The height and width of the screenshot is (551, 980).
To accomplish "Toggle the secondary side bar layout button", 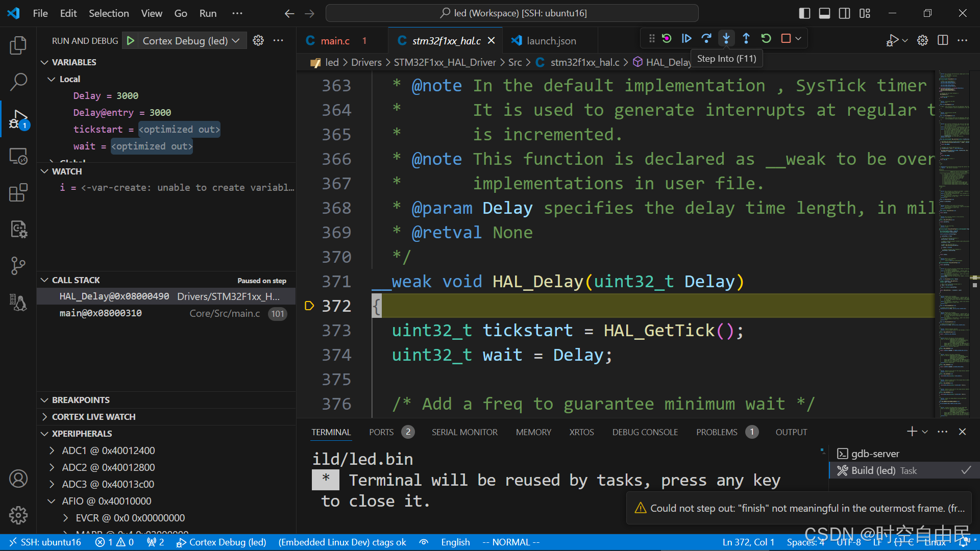I will click(845, 13).
